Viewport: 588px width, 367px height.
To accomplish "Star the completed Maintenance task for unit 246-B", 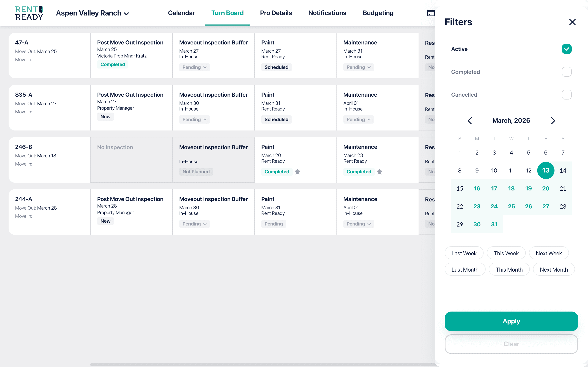I will 380,172.
